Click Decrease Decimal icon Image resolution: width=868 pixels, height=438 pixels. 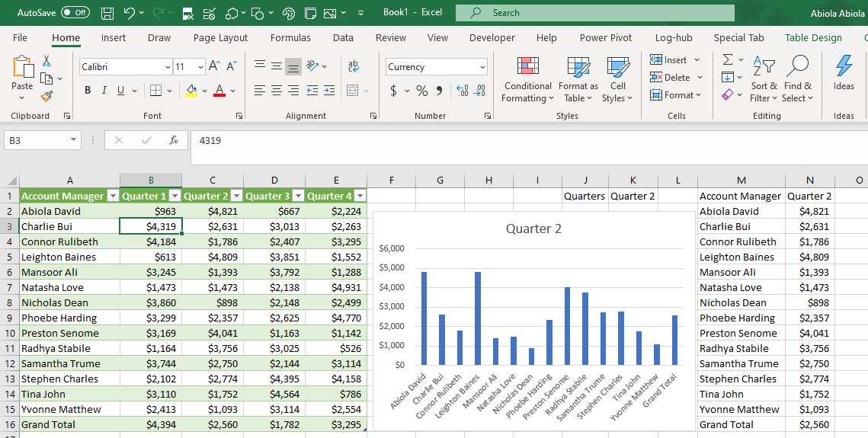click(x=480, y=91)
